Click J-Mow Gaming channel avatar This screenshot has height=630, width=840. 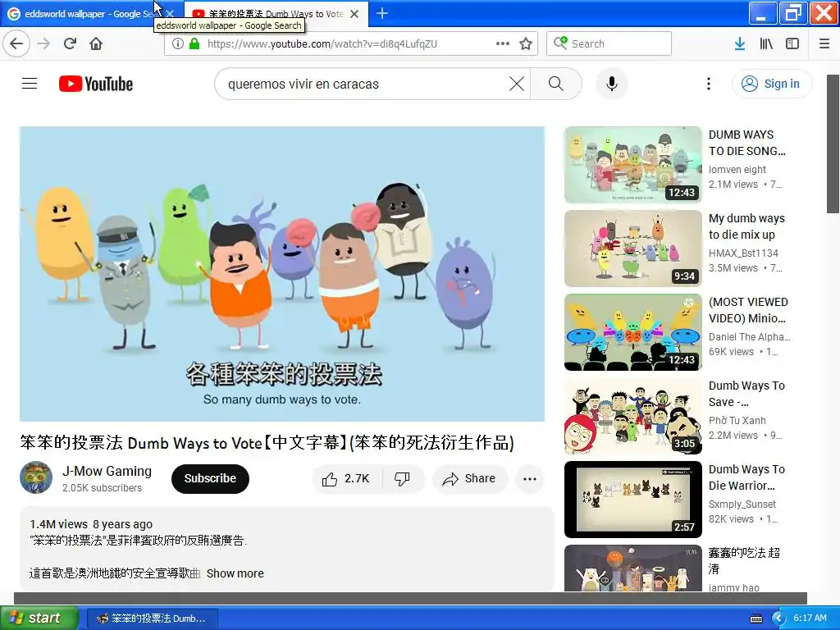[36, 477]
